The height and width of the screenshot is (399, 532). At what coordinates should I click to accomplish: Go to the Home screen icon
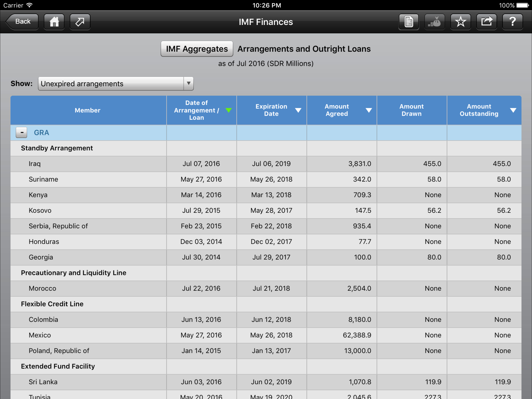(54, 22)
